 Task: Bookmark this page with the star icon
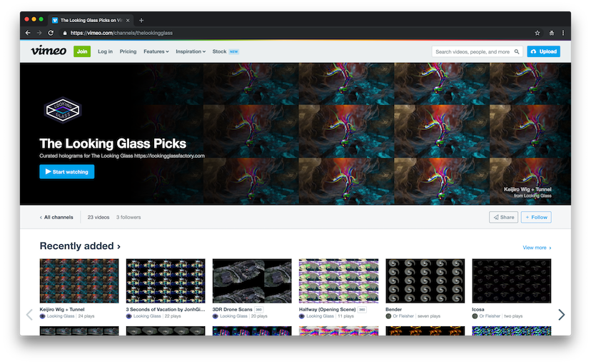[x=537, y=33]
